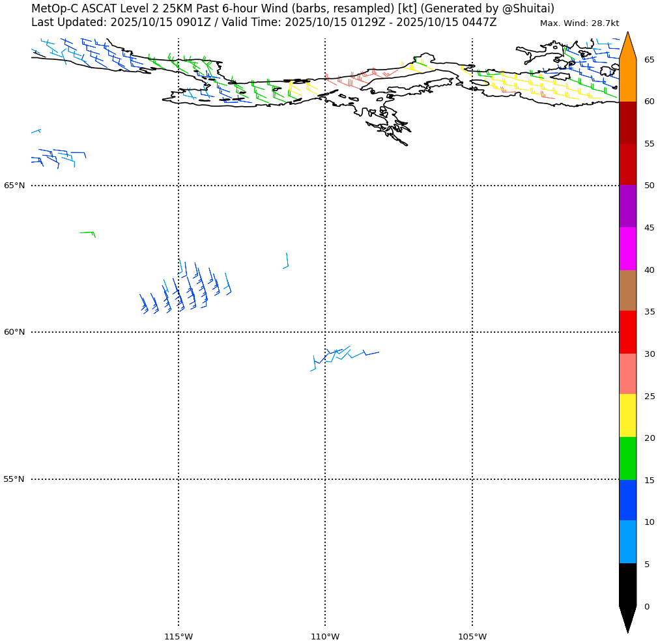Click the black arrow tip below the colorbar
Viewport: 658px width, 644px height.
point(627,619)
